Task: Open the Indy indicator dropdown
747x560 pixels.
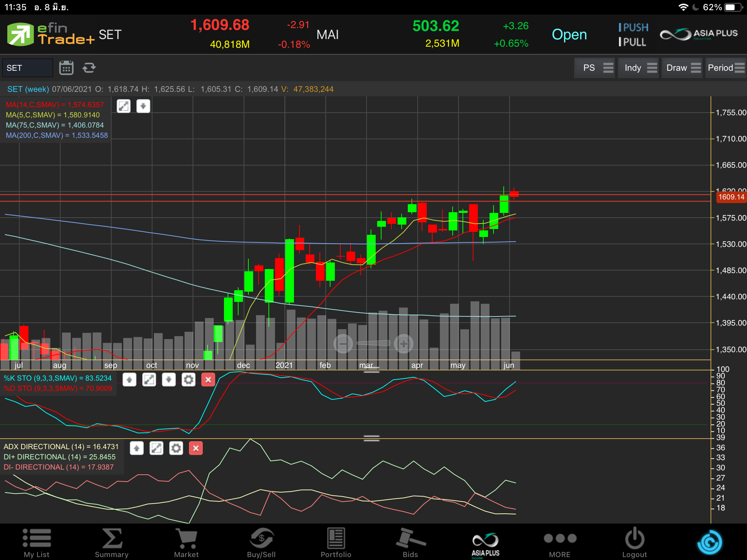Action: [x=638, y=68]
